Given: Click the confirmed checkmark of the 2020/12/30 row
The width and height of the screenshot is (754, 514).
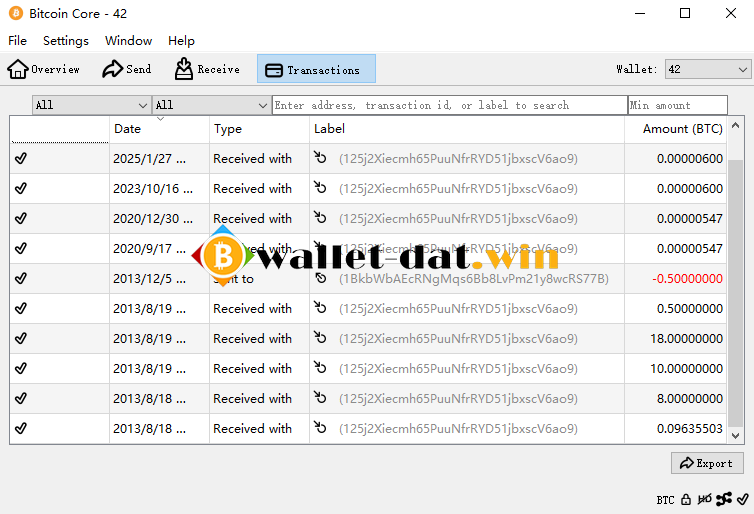Looking at the screenshot, I should tap(21, 218).
